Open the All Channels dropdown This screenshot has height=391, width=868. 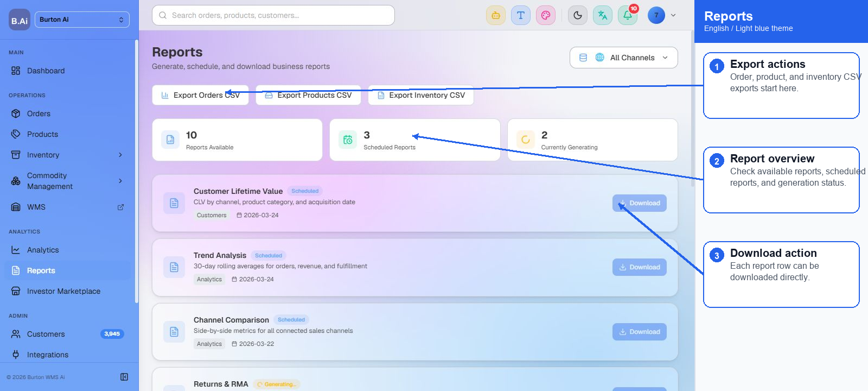tap(624, 58)
